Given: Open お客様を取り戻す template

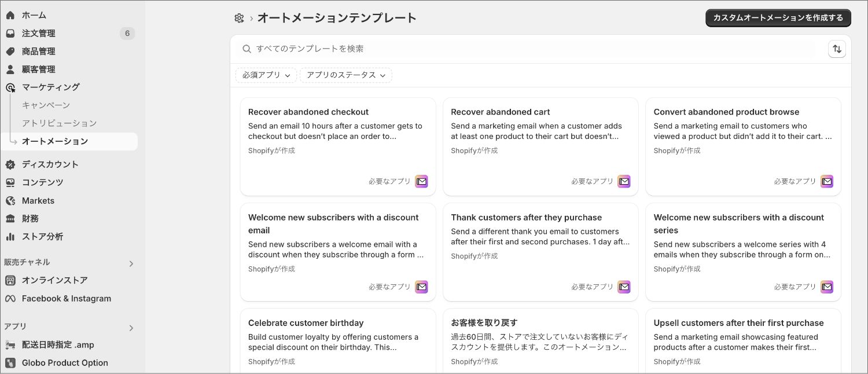Looking at the screenshot, I should (x=540, y=341).
